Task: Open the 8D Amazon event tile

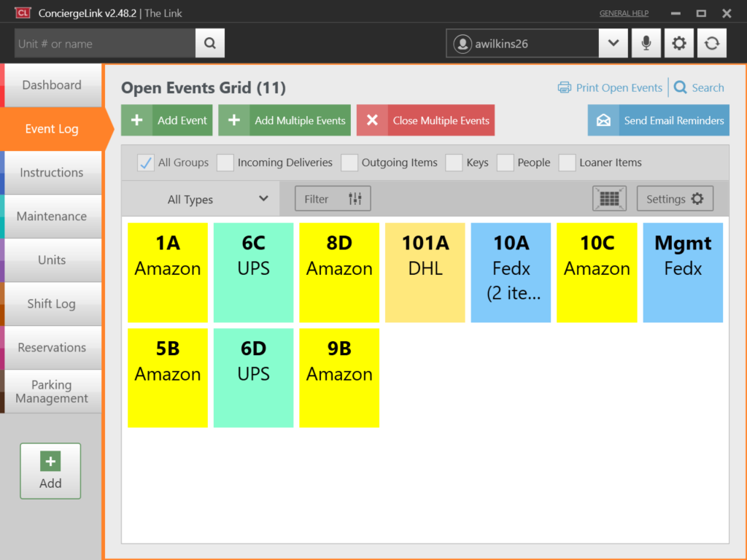Action: click(339, 273)
